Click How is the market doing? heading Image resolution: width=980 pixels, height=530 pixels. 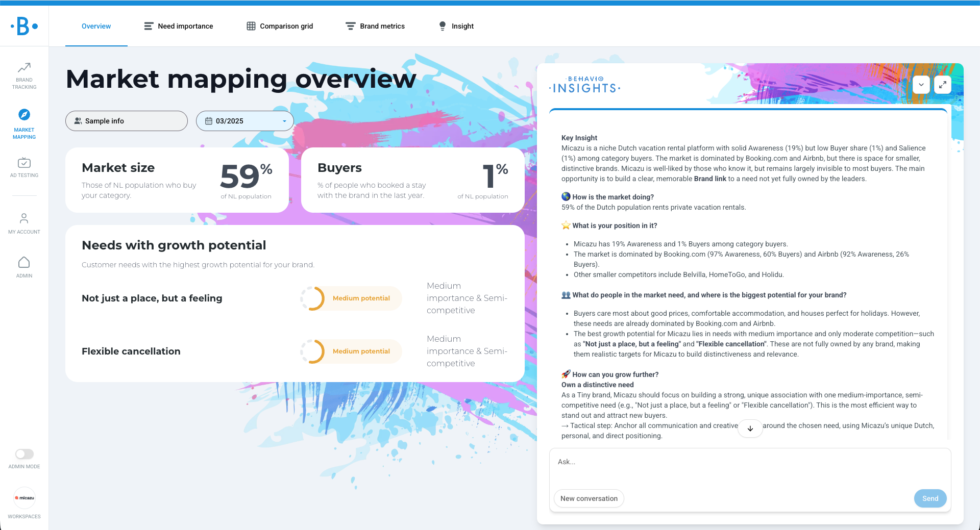point(613,197)
